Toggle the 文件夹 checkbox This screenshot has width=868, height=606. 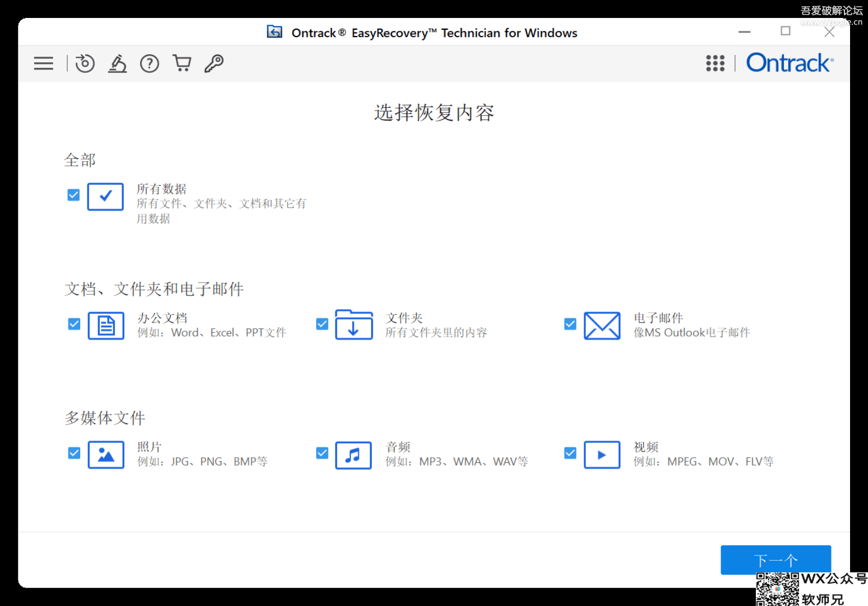[322, 324]
